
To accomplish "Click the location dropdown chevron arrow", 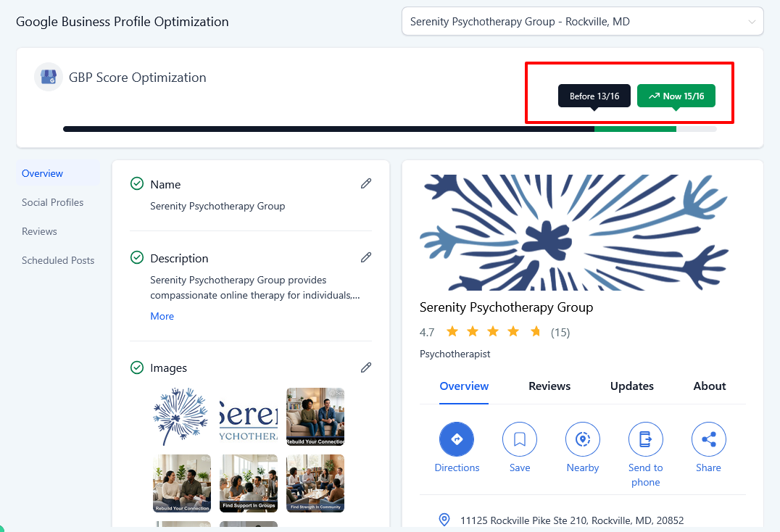I will [752, 22].
